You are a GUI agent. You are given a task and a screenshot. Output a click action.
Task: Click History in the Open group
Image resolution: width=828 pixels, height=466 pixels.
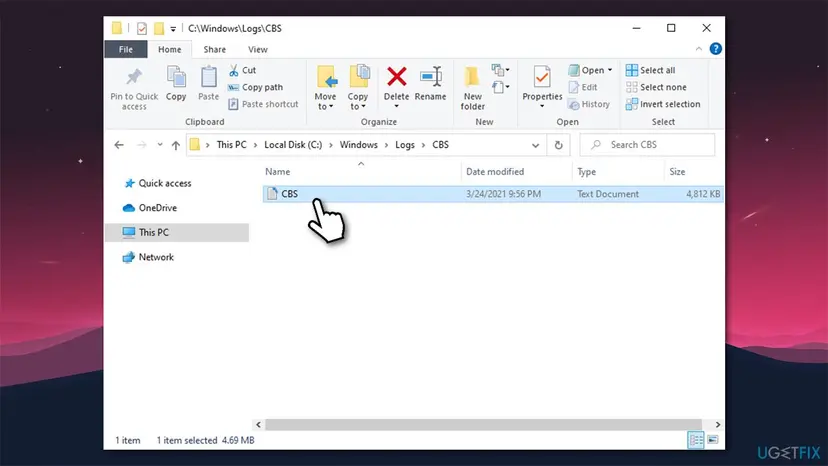[589, 104]
